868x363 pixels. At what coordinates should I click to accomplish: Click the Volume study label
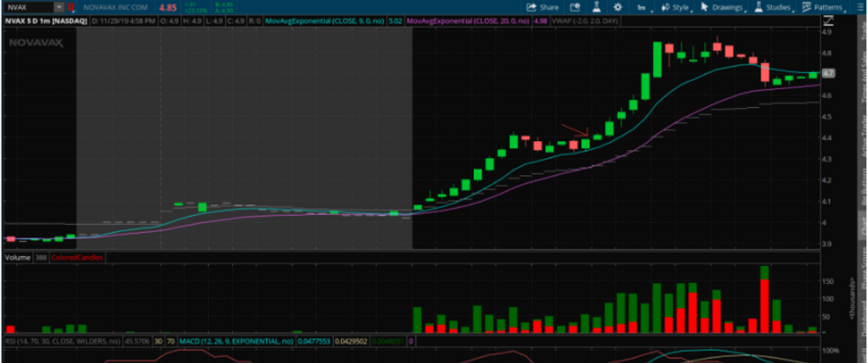tap(17, 257)
